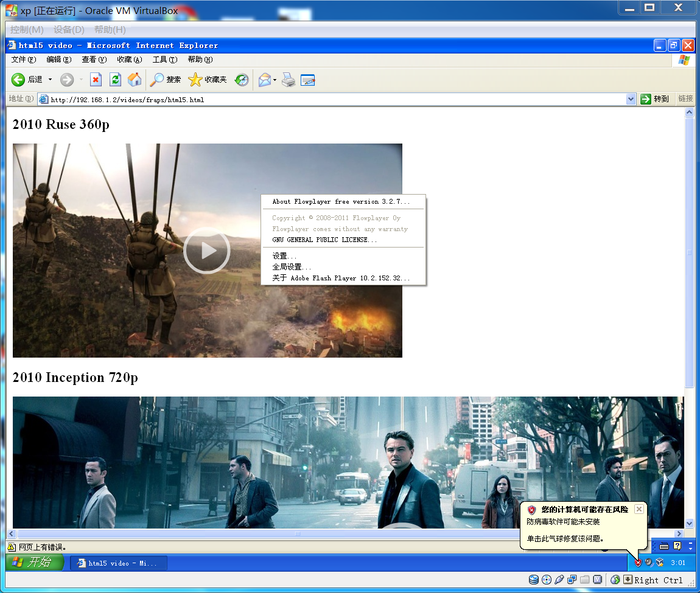Image resolution: width=700 pixels, height=593 pixels.
Task: Click the History icon in IE toolbar
Action: 242,80
